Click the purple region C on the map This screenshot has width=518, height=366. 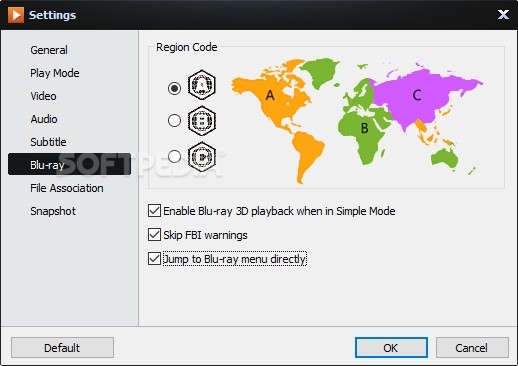417,95
